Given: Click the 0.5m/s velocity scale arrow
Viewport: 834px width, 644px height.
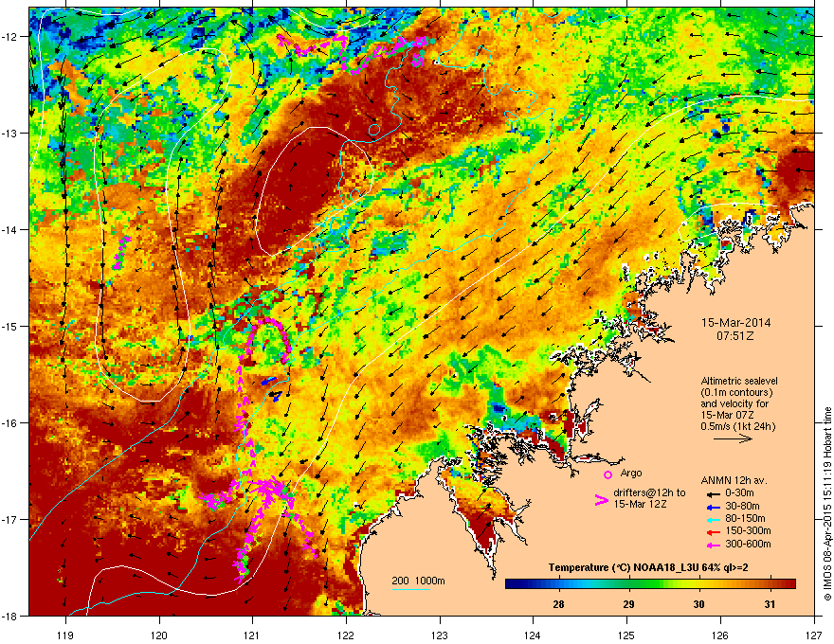Looking at the screenshot, I should click(x=733, y=438).
